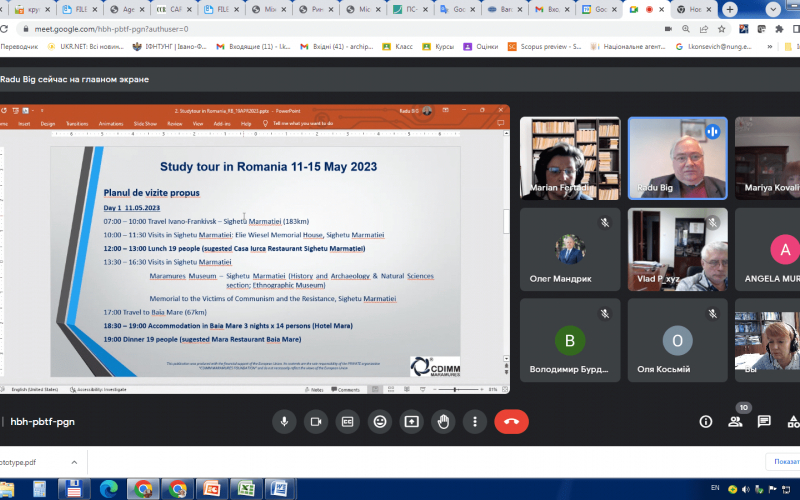Open PowerPoint Review ribbon tab
Image resolution: width=800 pixels, height=500 pixels.
174,123
